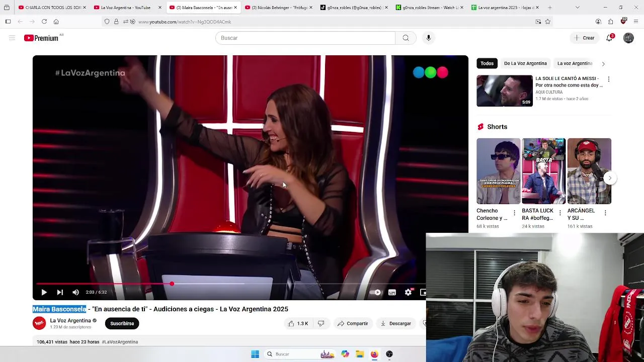Viewport: 644px width, 362px height.
Task: Open YouTube guide hamburger menu
Action: (12, 38)
